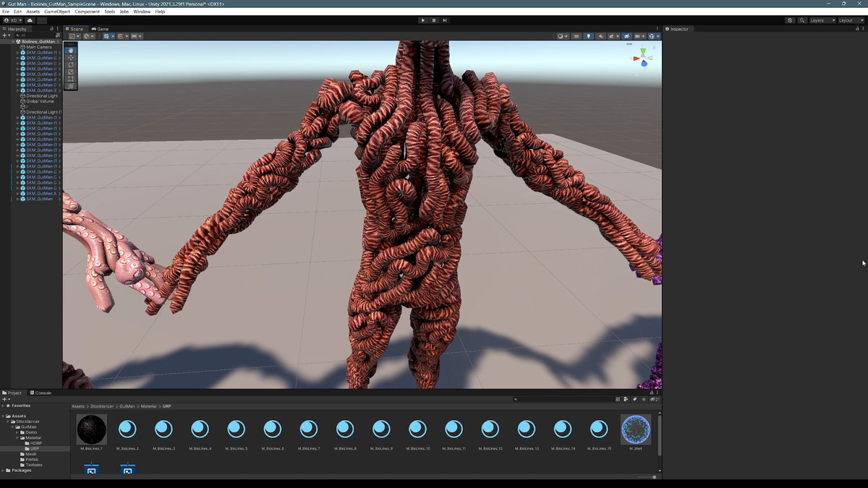Click the Stocklancer breadcrumb link
868x488 pixels.
tap(102, 406)
